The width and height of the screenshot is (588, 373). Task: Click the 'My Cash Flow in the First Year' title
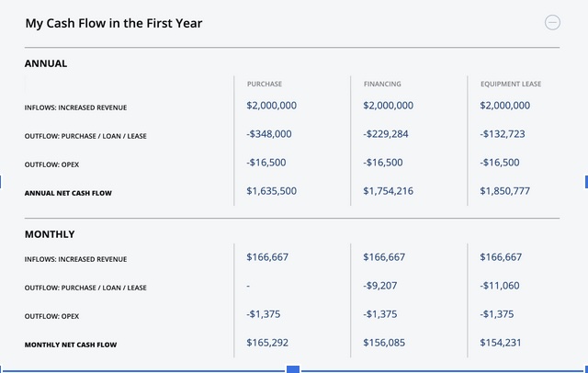[x=114, y=23]
